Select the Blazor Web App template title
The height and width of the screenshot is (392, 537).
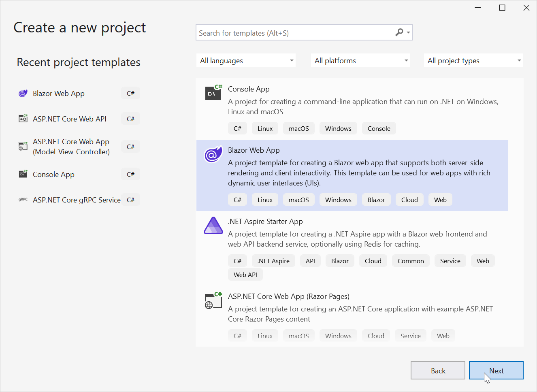click(x=254, y=150)
